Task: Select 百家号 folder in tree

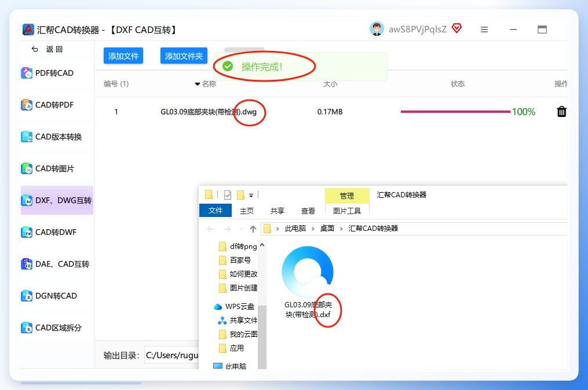Action: pos(235,260)
